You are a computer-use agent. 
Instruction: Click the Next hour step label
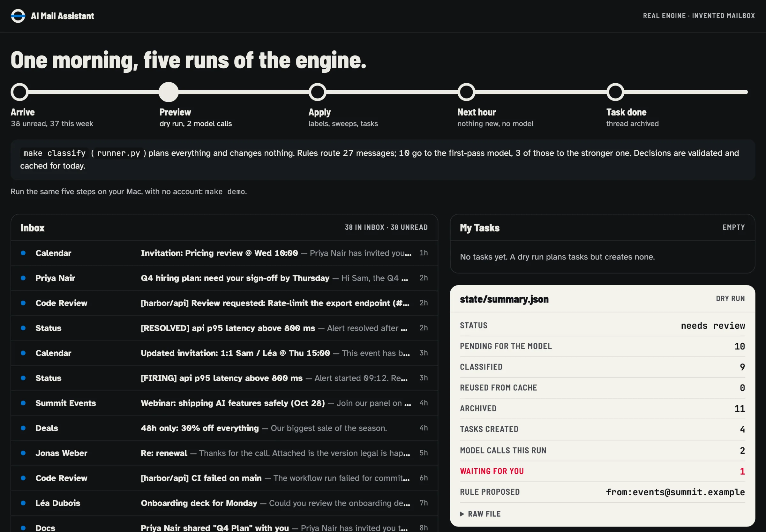pyautogui.click(x=476, y=112)
